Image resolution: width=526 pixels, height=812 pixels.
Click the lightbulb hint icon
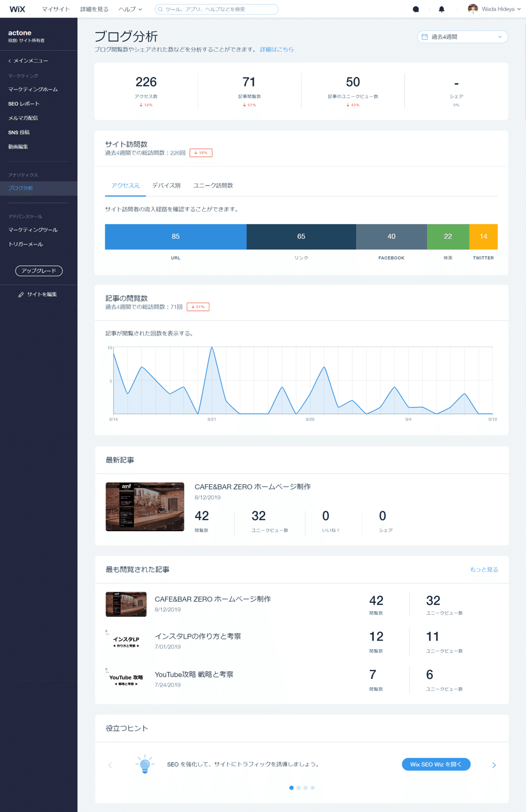click(145, 764)
